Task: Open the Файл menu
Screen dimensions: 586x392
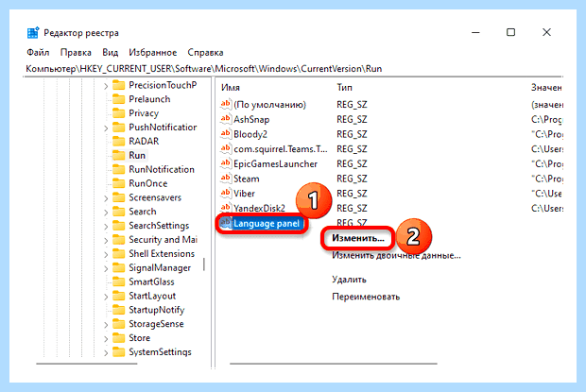Action: click(x=38, y=52)
